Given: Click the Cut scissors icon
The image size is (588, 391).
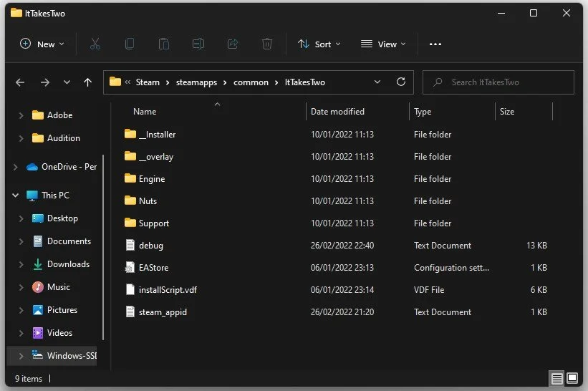Looking at the screenshot, I should click(95, 44).
